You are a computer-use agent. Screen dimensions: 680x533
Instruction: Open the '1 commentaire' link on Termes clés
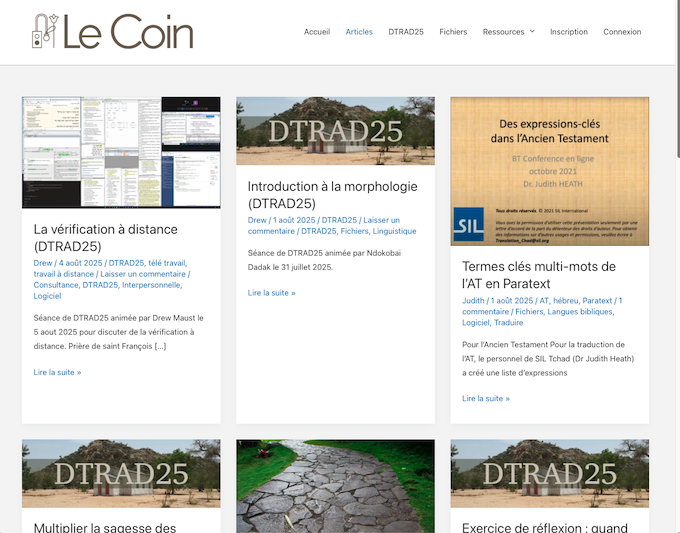coord(542,306)
